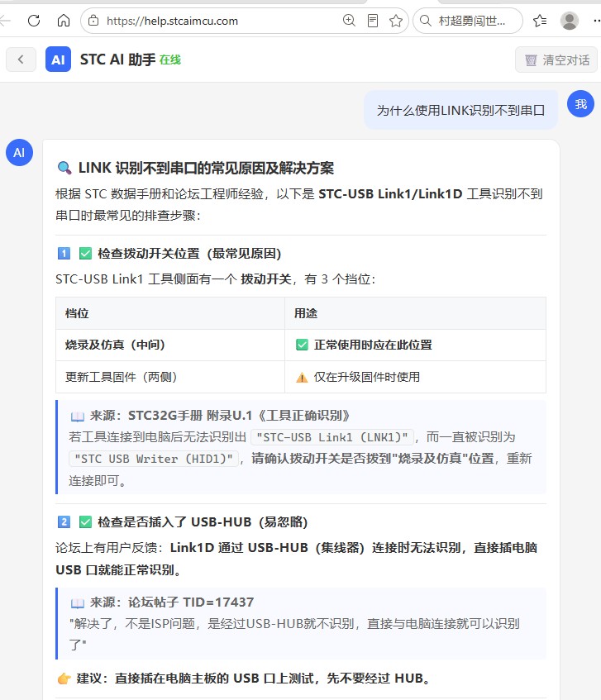View site info lock icon
This screenshot has width=601, height=700.
click(93, 21)
